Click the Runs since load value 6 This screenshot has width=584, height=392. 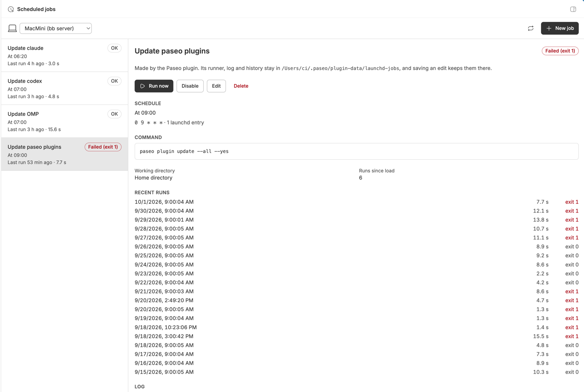pyautogui.click(x=360, y=178)
